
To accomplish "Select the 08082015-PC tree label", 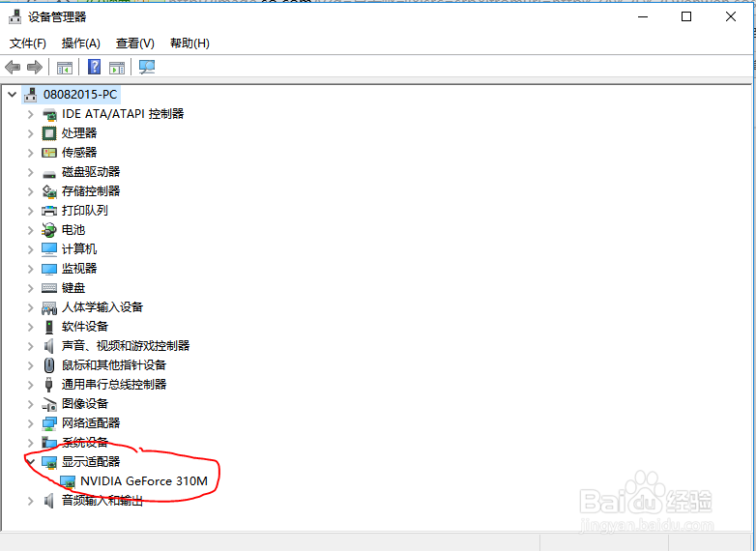I will click(x=80, y=95).
